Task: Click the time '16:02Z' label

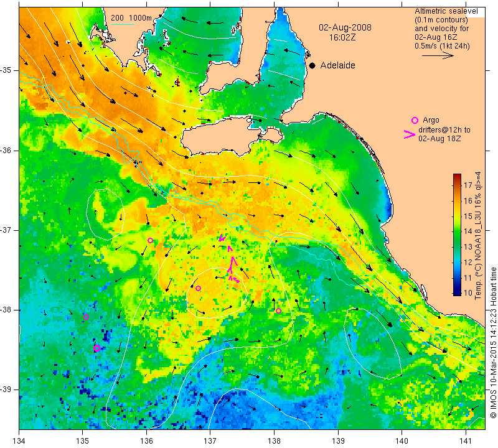Action: tap(342, 37)
